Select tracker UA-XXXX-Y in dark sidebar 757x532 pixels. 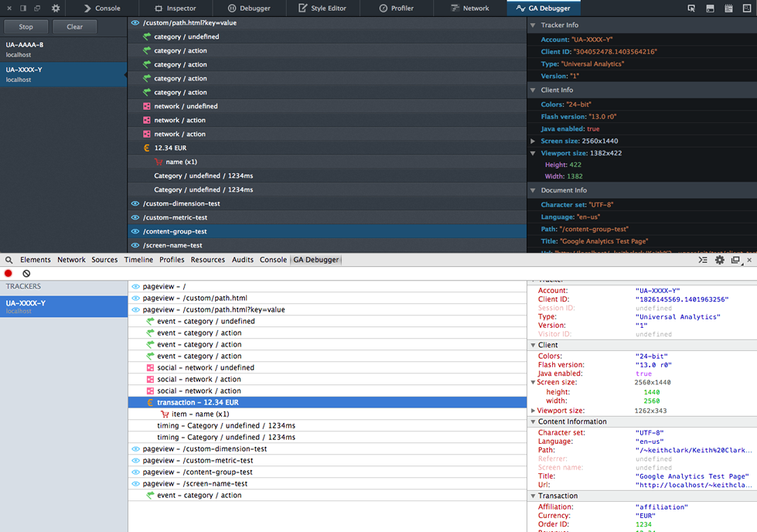63,74
